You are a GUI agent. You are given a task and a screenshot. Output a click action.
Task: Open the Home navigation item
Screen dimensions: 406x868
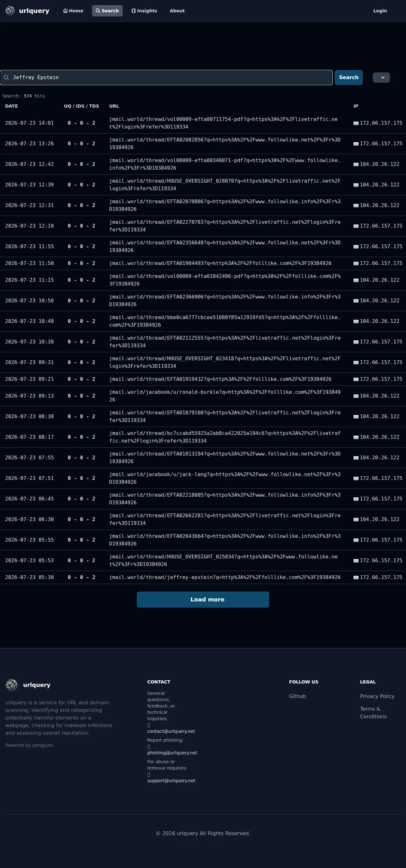(73, 11)
